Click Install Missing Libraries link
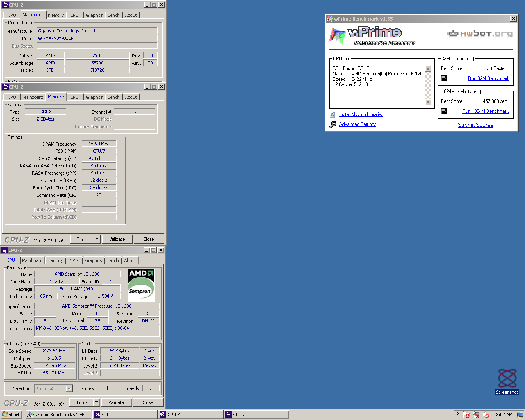The width and height of the screenshot is (525, 420). click(361, 115)
